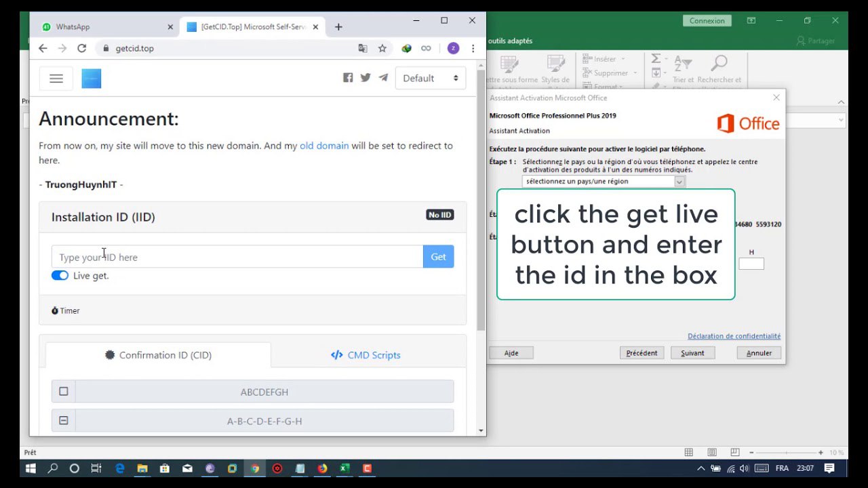The image size is (868, 488).
Task: Close the WhatsApp tab
Action: [x=170, y=27]
